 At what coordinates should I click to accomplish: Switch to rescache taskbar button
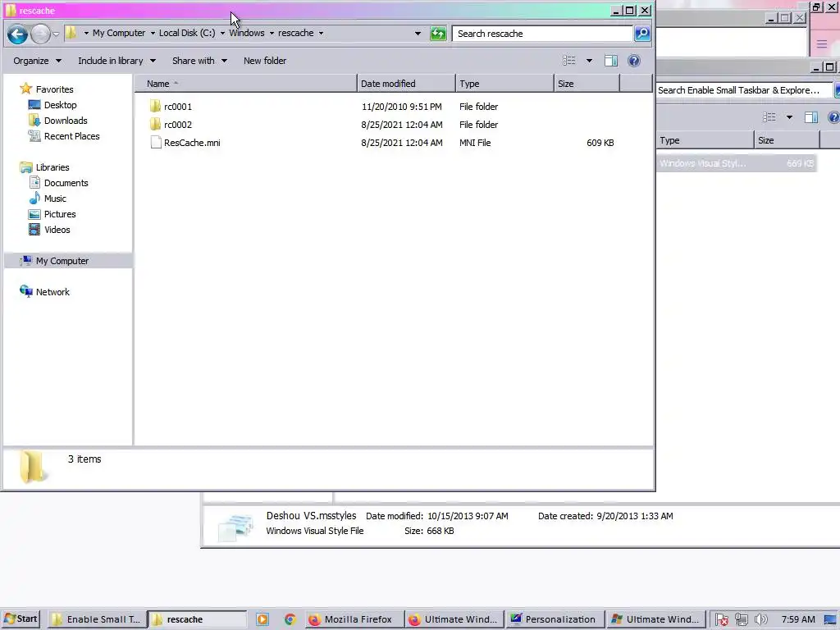[197, 619]
